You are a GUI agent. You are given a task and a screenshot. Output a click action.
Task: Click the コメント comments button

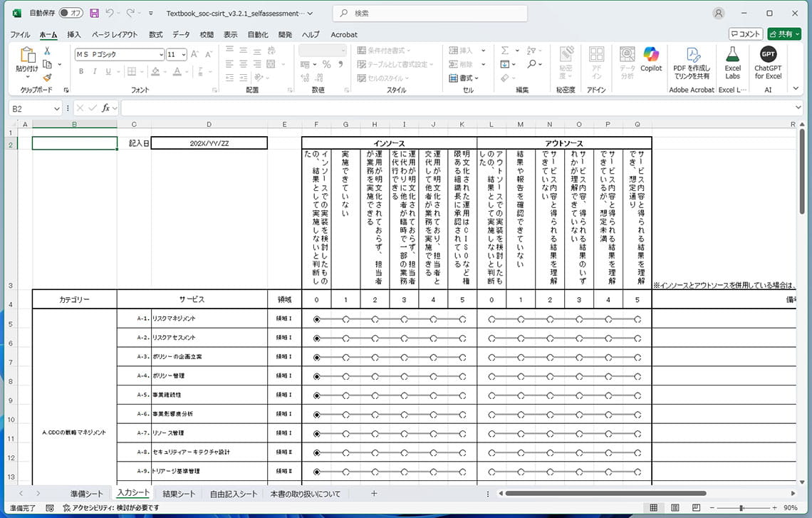pyautogui.click(x=746, y=33)
